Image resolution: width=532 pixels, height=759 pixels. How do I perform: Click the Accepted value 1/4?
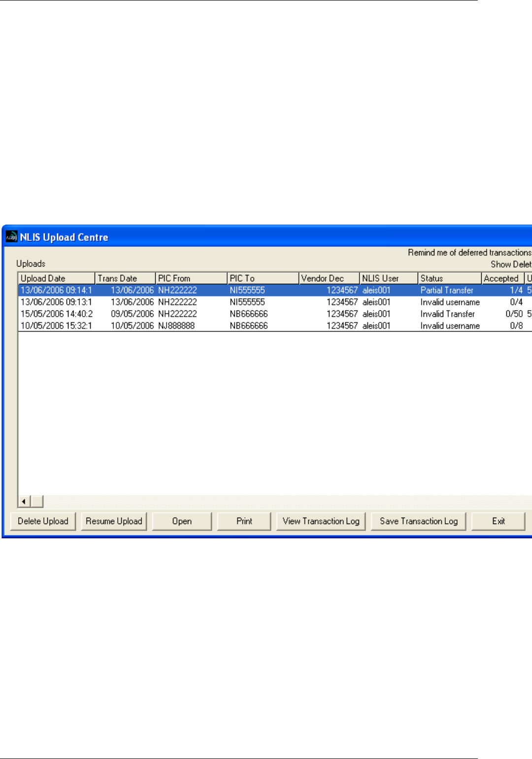point(516,290)
